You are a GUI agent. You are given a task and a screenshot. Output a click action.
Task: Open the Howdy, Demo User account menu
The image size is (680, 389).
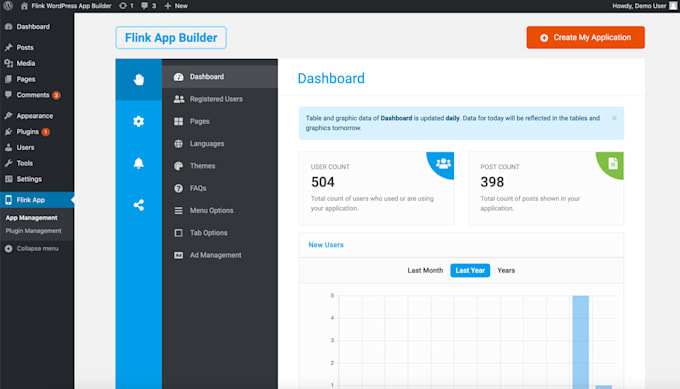tap(644, 6)
